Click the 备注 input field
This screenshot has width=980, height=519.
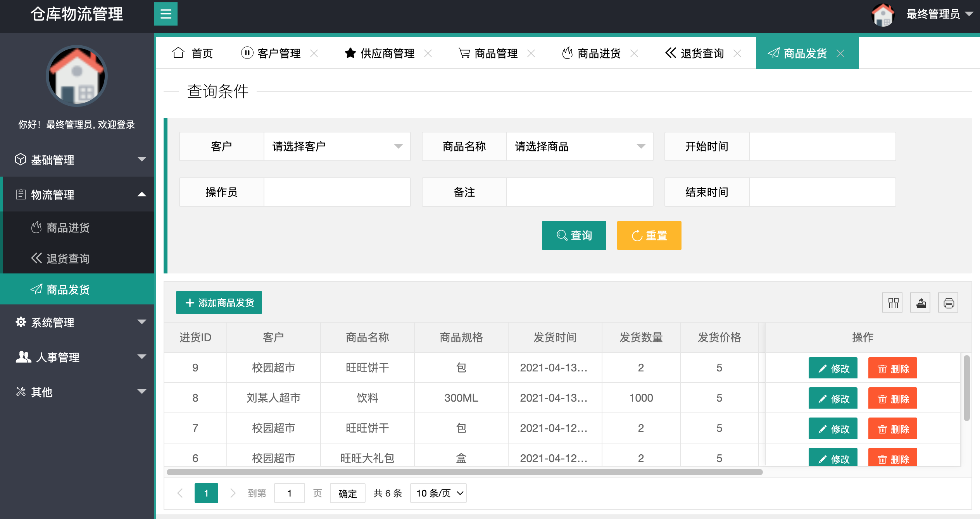tap(580, 192)
